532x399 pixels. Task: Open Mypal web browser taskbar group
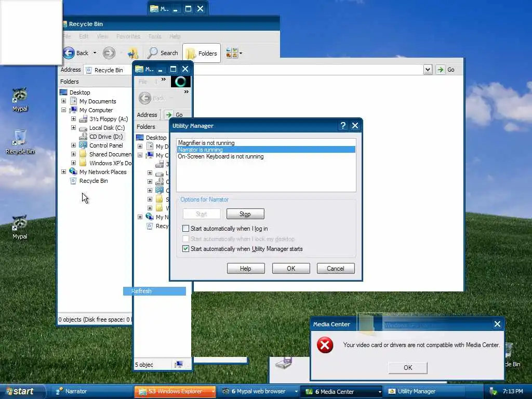[259, 392]
